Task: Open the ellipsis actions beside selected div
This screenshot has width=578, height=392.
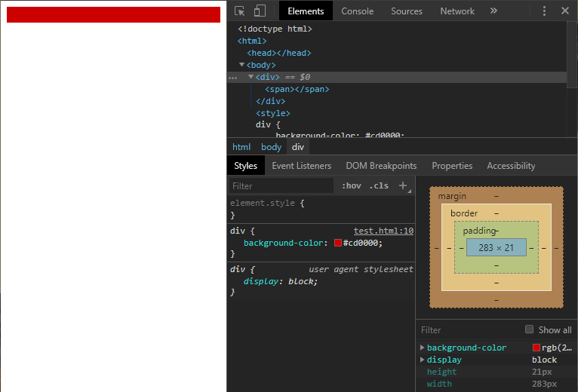Action: point(232,78)
